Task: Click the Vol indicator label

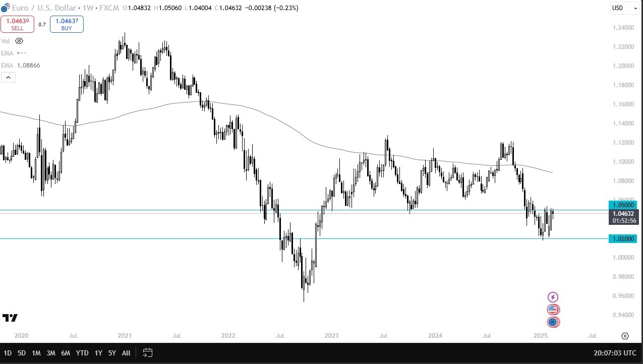Action: tap(6, 41)
